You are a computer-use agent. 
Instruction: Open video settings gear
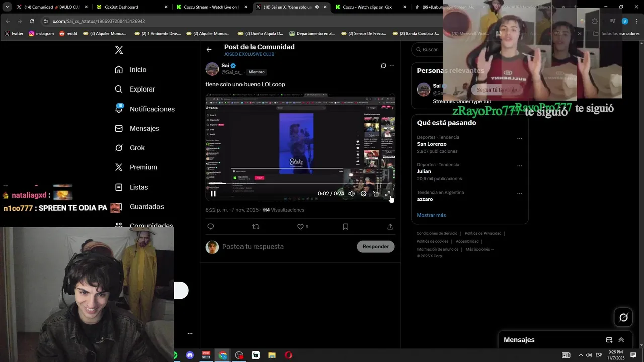(364, 194)
